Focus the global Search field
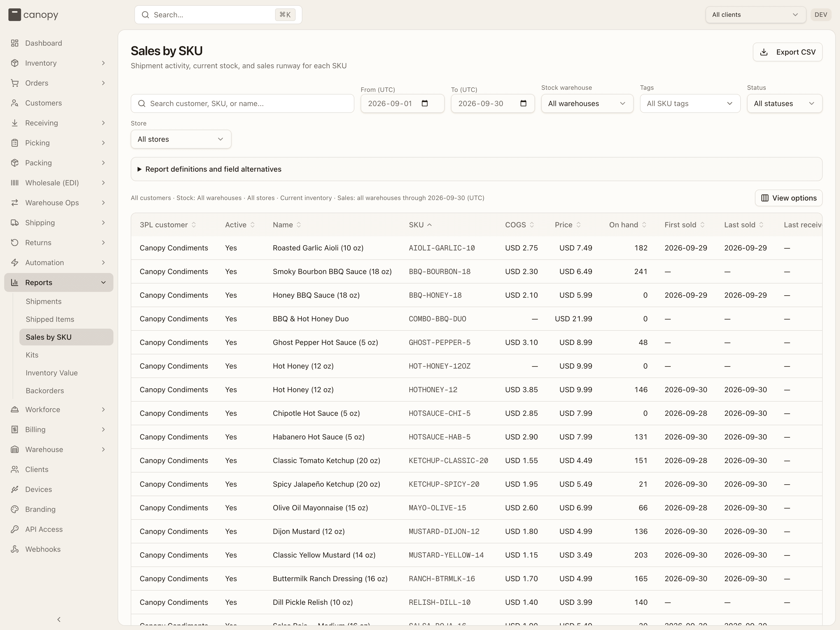The width and height of the screenshot is (840, 630). coord(218,15)
